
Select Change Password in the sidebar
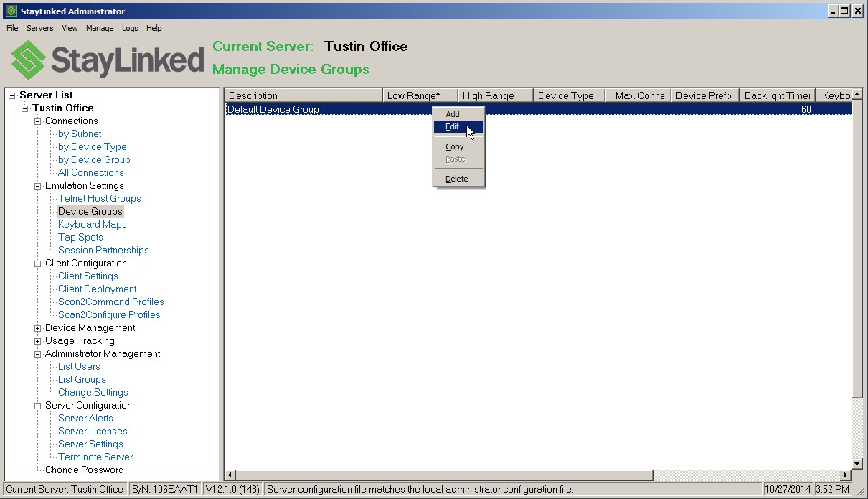(x=85, y=470)
